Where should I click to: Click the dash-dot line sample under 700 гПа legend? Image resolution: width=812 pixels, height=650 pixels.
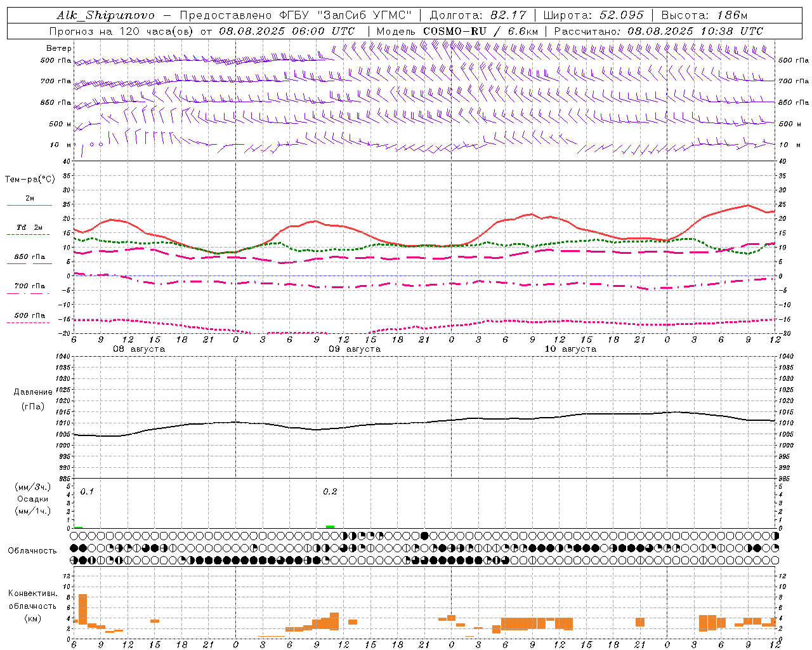(29, 293)
